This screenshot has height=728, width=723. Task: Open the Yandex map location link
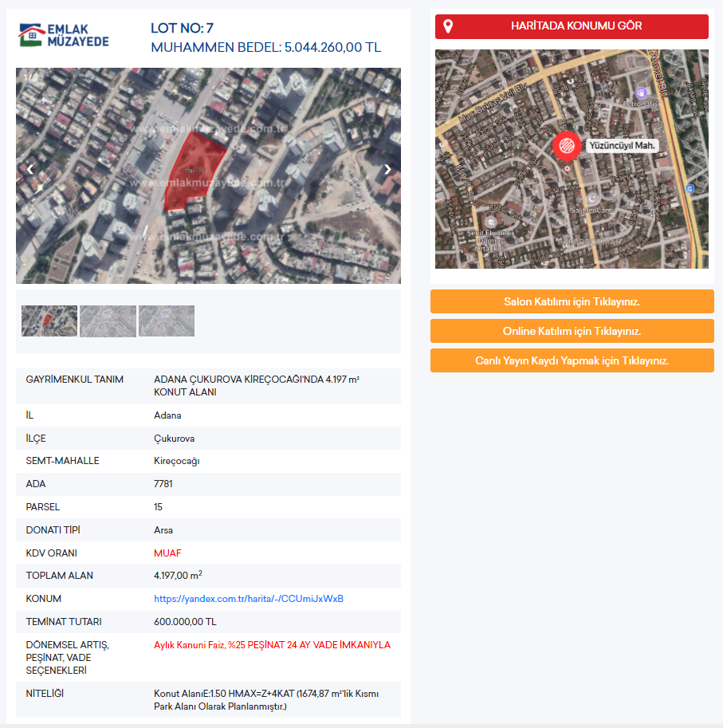[x=248, y=599]
